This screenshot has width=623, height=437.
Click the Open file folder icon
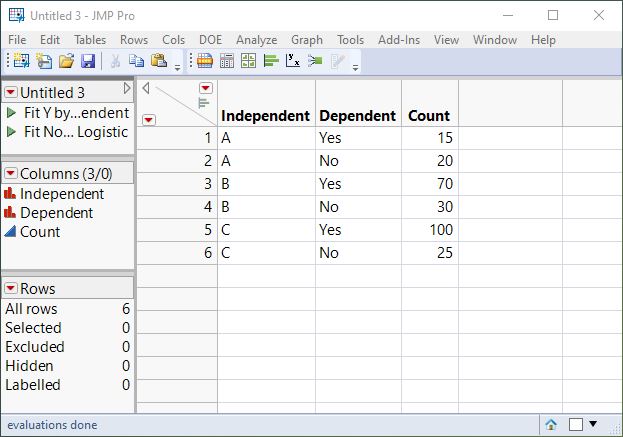click(66, 62)
